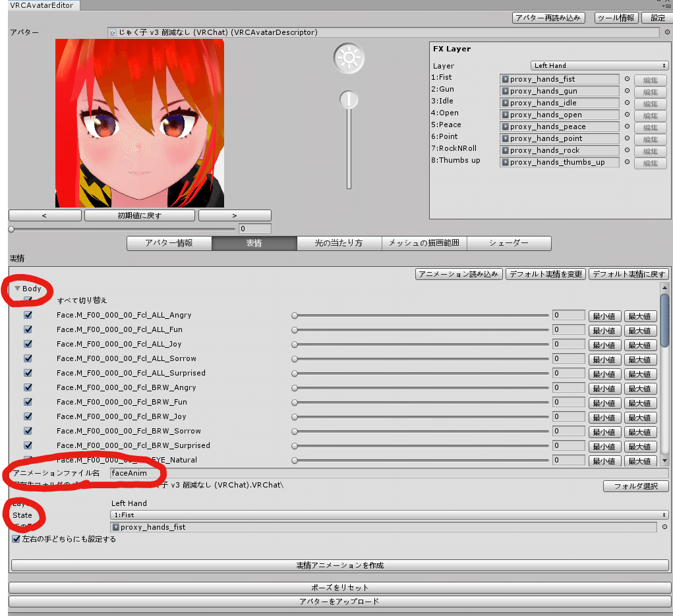Rotate preview right with the > button

point(235,215)
